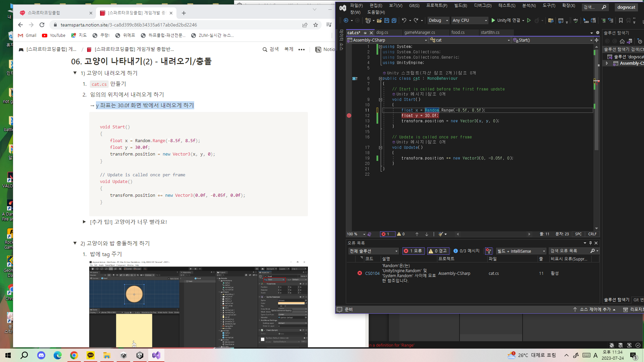644x362 pixels.
Task: Click the 검색 search button in Notion
Action: (x=271, y=49)
